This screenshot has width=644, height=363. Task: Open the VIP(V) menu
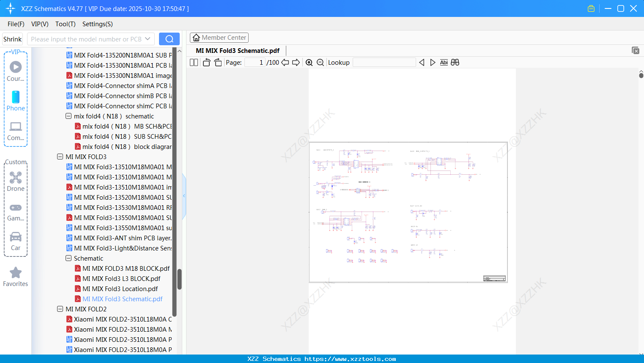(40, 24)
